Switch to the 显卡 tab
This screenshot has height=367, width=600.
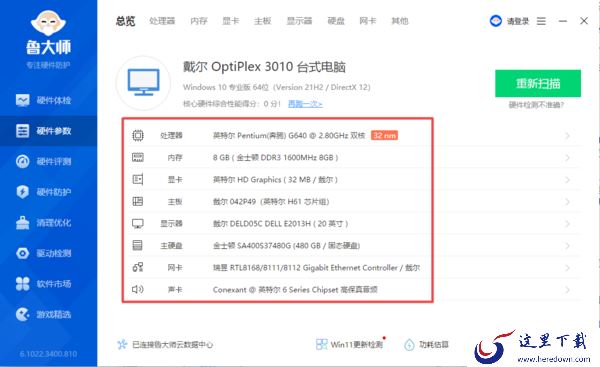tap(231, 21)
